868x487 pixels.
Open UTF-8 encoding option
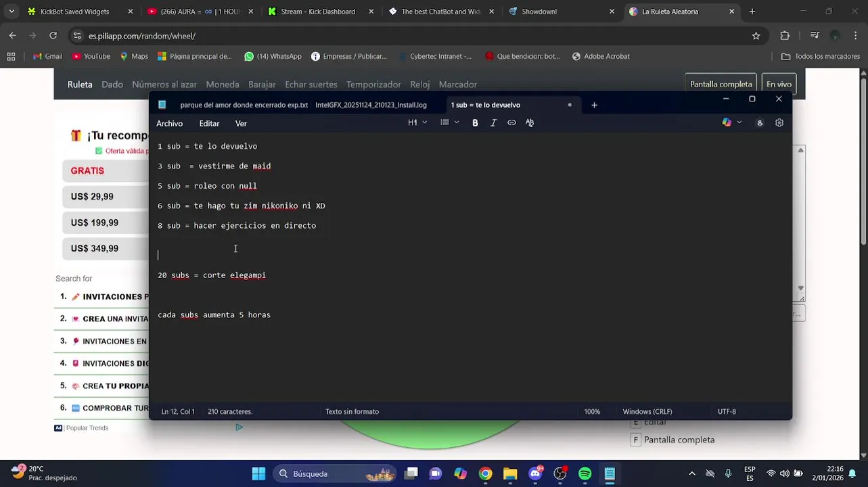pos(727,411)
